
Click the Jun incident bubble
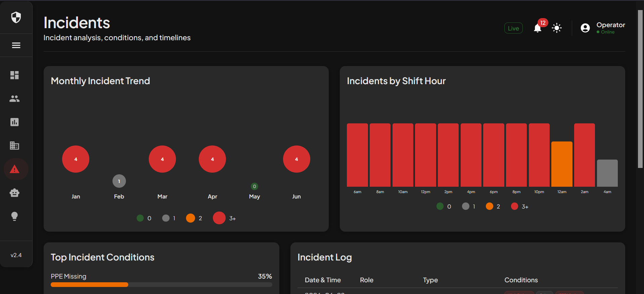(296, 159)
